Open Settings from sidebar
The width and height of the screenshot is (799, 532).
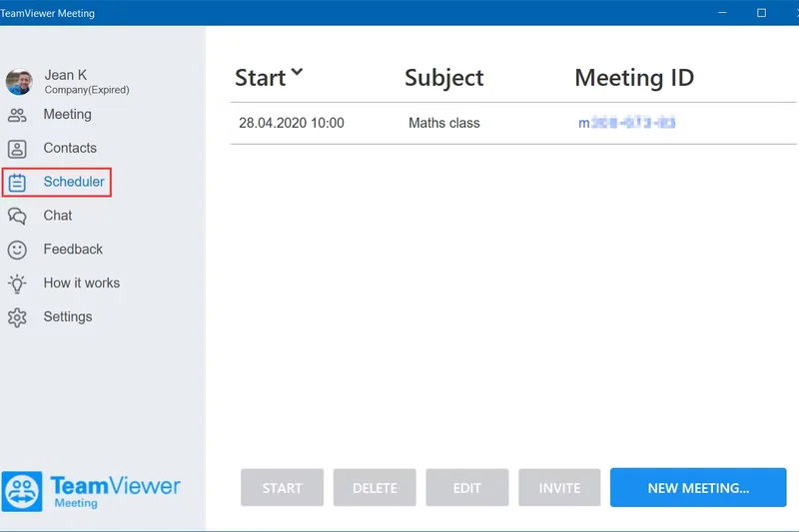[68, 316]
